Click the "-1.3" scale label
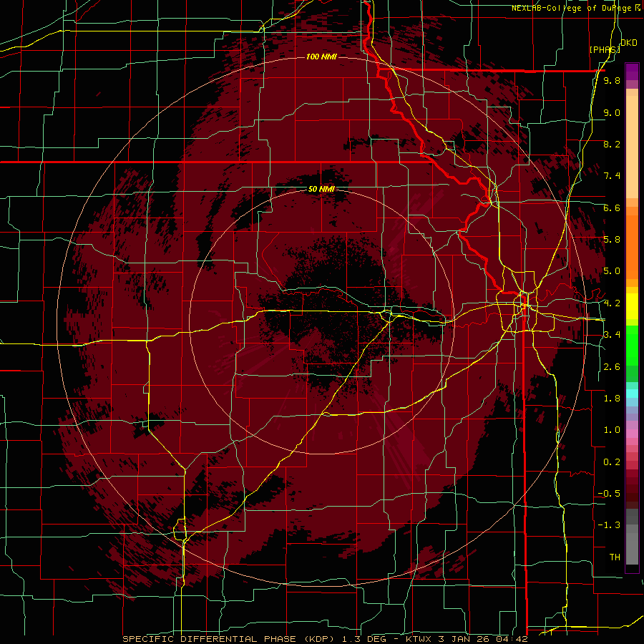644x644 pixels. [609, 525]
